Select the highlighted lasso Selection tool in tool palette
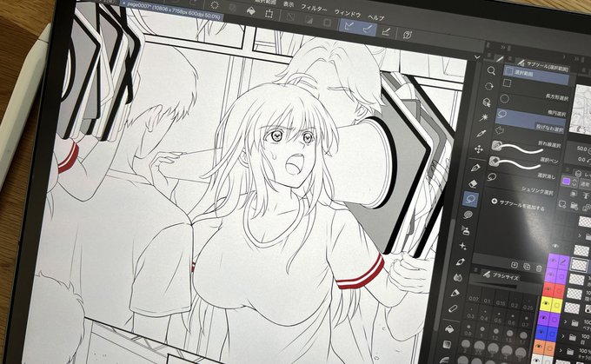This screenshot has width=591, height=364. click(470, 199)
